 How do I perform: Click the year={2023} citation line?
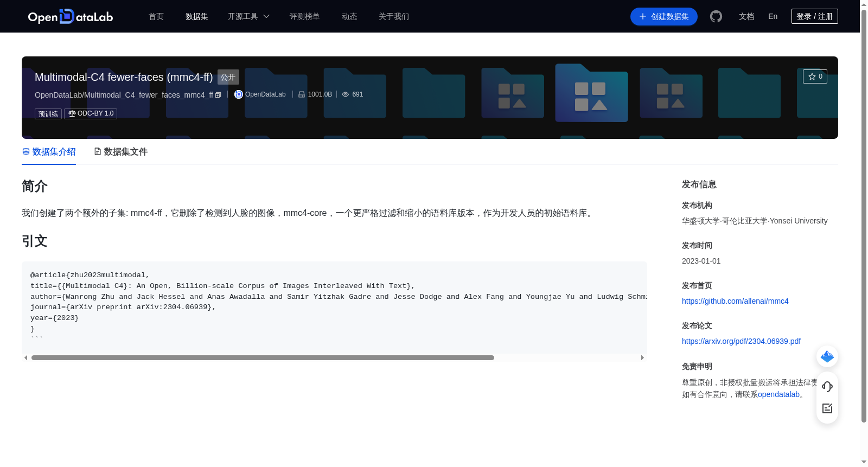pos(55,318)
